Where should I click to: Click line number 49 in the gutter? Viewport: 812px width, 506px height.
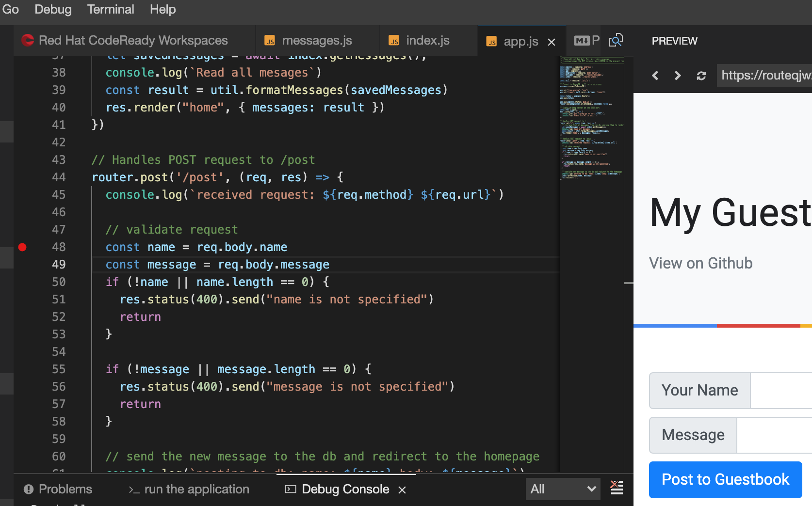59,265
